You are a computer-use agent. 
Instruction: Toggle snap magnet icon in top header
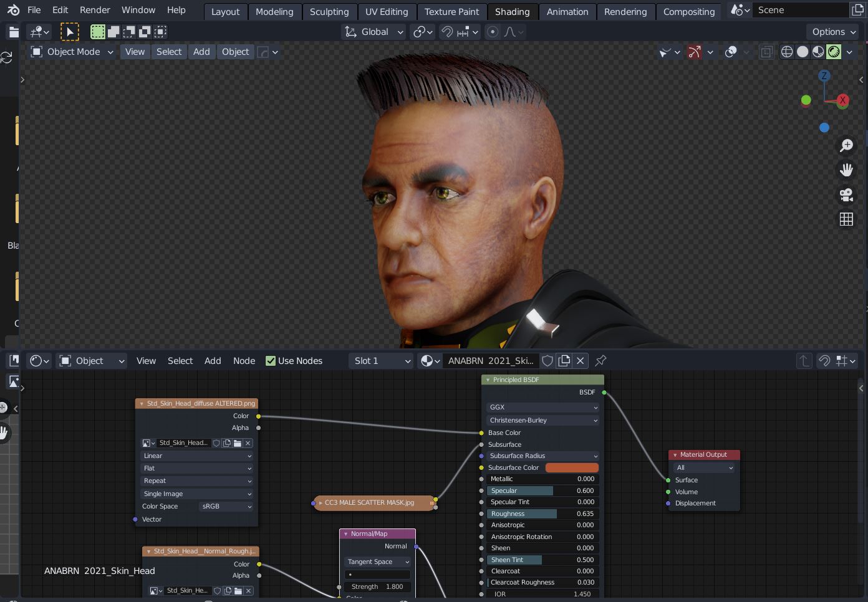coord(447,32)
